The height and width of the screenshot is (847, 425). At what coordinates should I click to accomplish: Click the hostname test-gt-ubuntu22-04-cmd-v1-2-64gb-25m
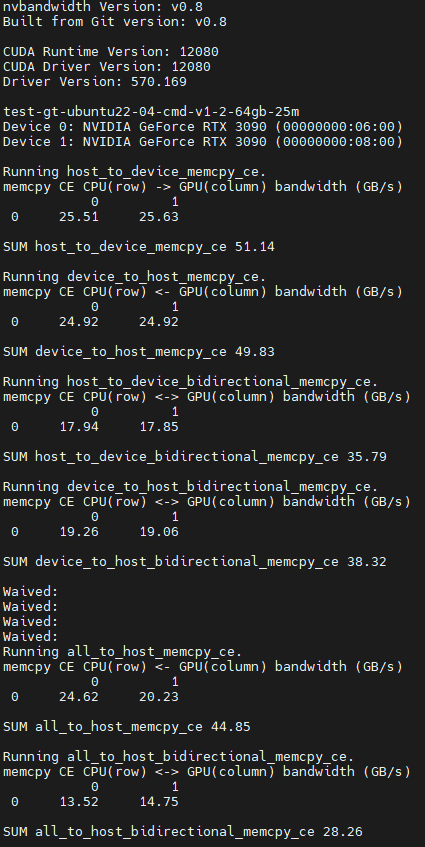point(151,112)
